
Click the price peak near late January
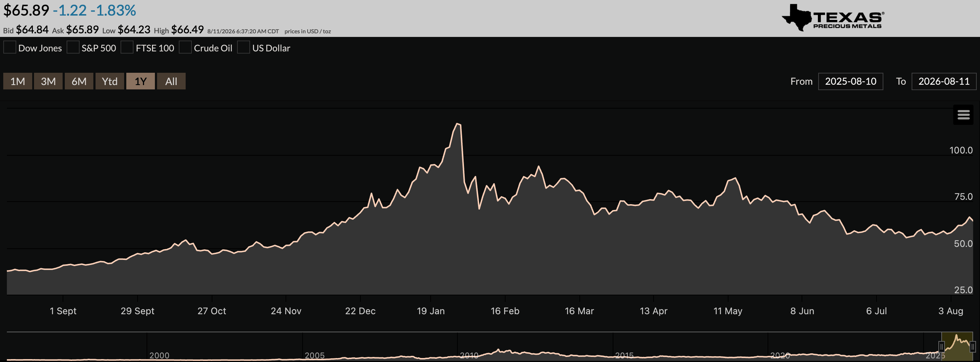458,124
